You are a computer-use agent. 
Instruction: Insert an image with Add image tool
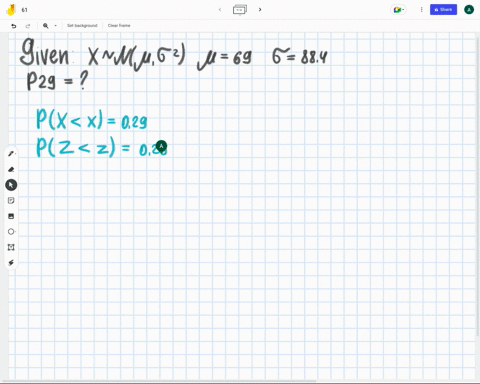pyautogui.click(x=11, y=216)
